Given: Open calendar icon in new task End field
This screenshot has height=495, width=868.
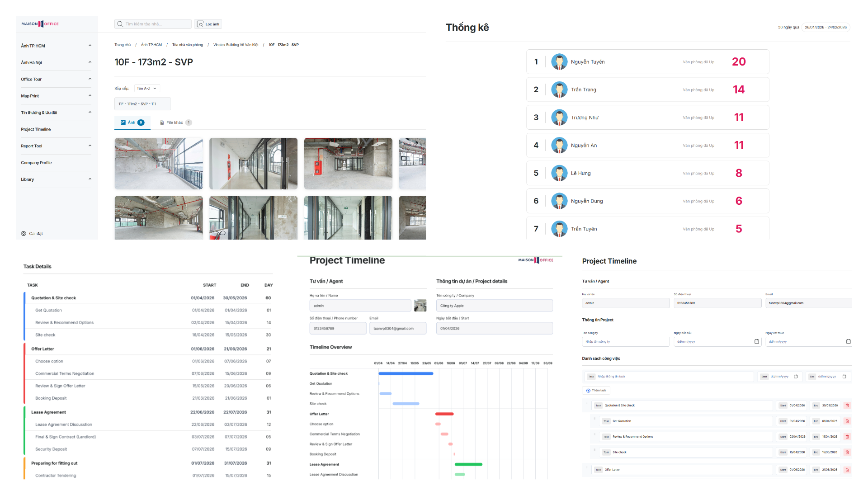Looking at the screenshot, I should [x=844, y=377].
